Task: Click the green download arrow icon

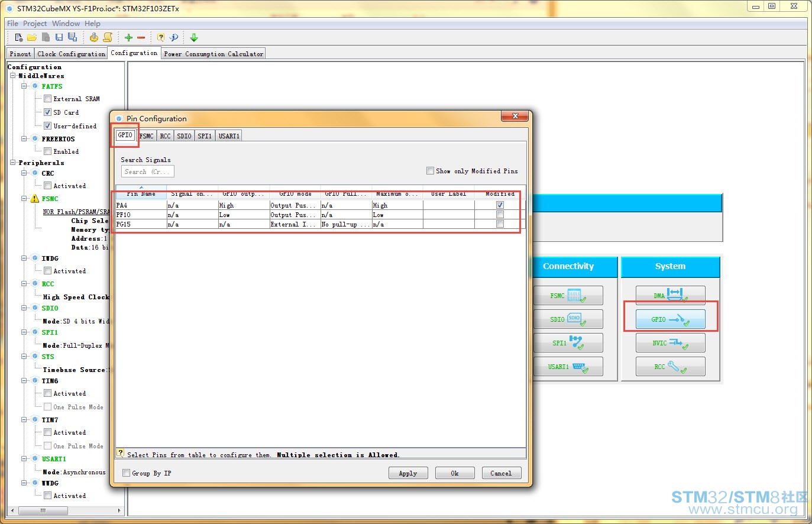Action: (x=194, y=37)
